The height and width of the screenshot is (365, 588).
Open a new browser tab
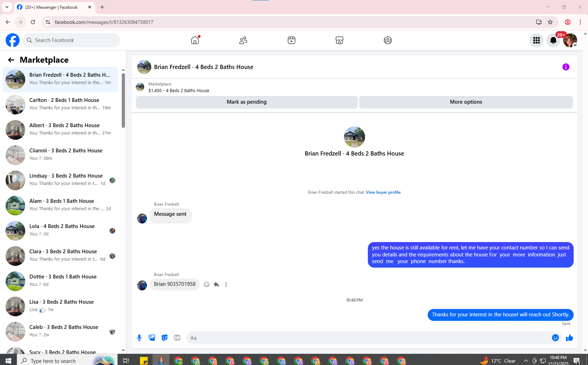[x=102, y=7]
